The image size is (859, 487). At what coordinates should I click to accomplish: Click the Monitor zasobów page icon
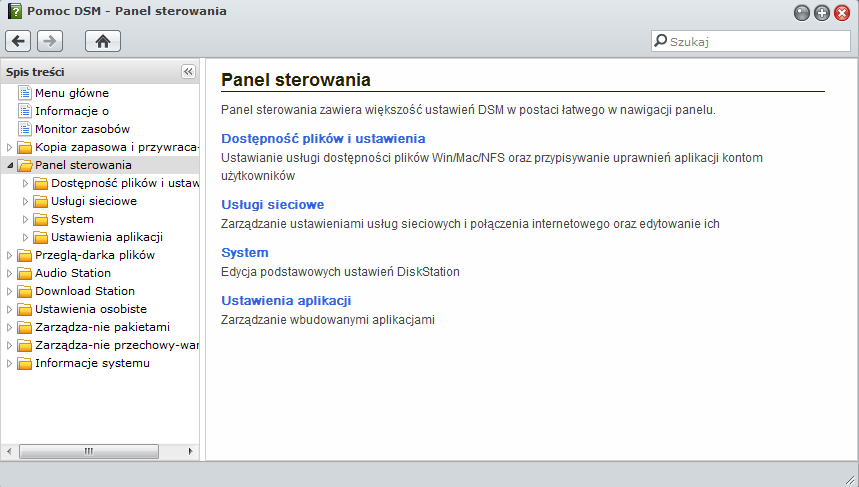point(25,129)
